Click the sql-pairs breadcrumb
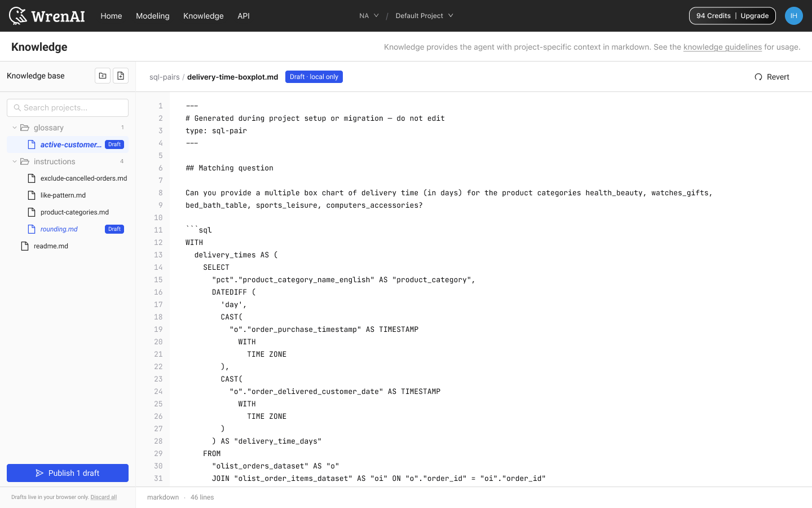Screen dimensions: 812x508 point(165,77)
